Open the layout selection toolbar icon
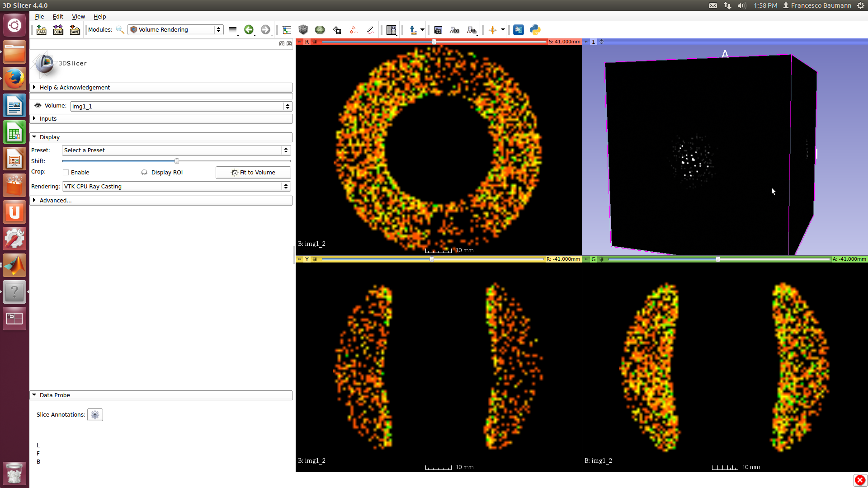Image resolution: width=868 pixels, height=488 pixels. click(392, 30)
